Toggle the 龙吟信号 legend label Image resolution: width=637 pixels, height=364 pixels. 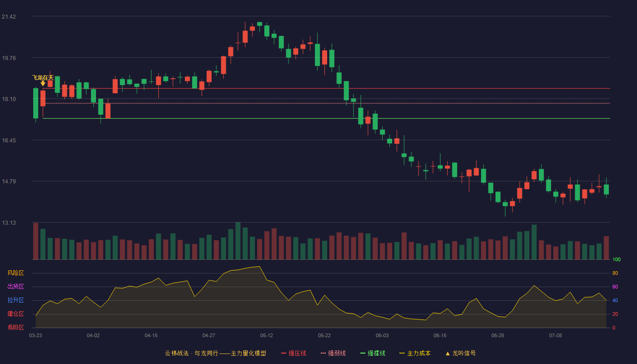(x=464, y=353)
